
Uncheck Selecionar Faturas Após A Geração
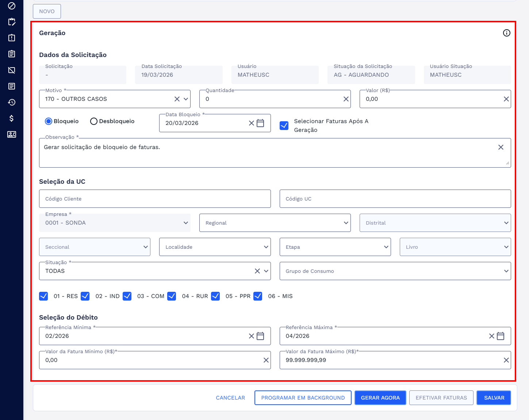pos(284,126)
